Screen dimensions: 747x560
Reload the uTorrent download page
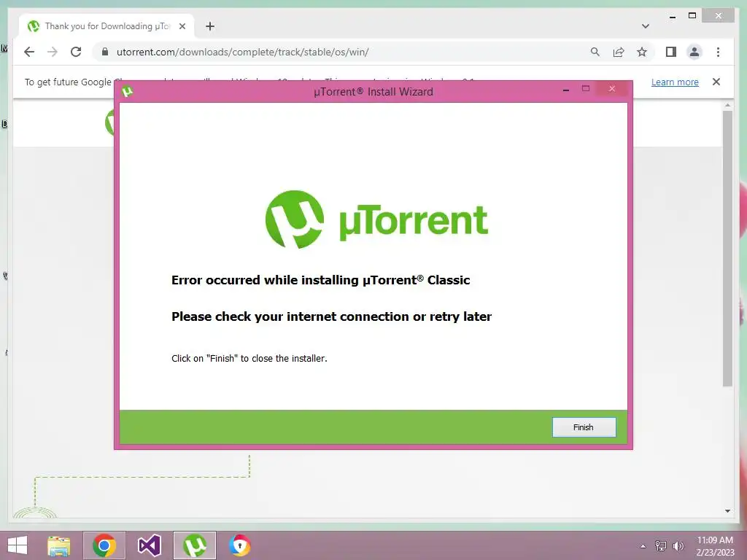76,52
